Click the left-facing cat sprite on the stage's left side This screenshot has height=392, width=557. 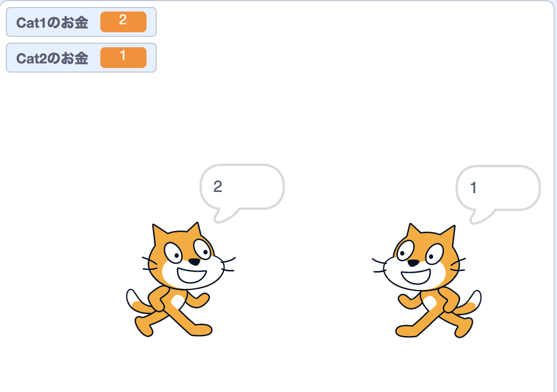[x=181, y=280]
